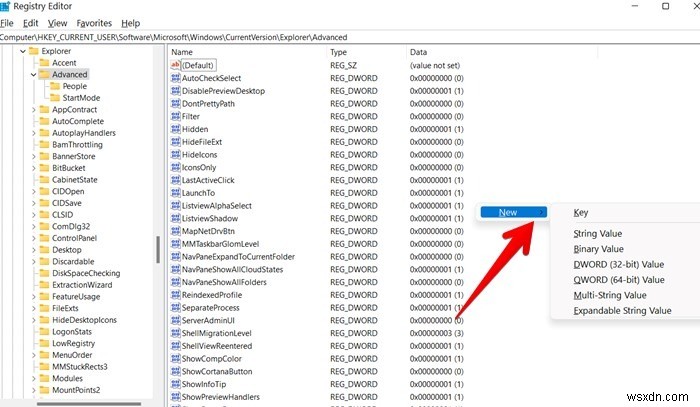Select Key from the New submenu
This screenshot has height=407, width=700.
581,212
